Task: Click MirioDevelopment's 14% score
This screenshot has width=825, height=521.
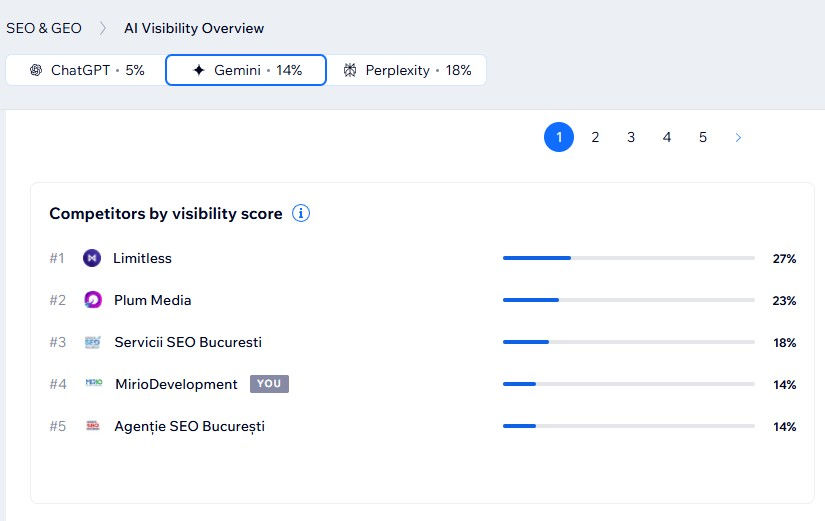Action: [784, 385]
